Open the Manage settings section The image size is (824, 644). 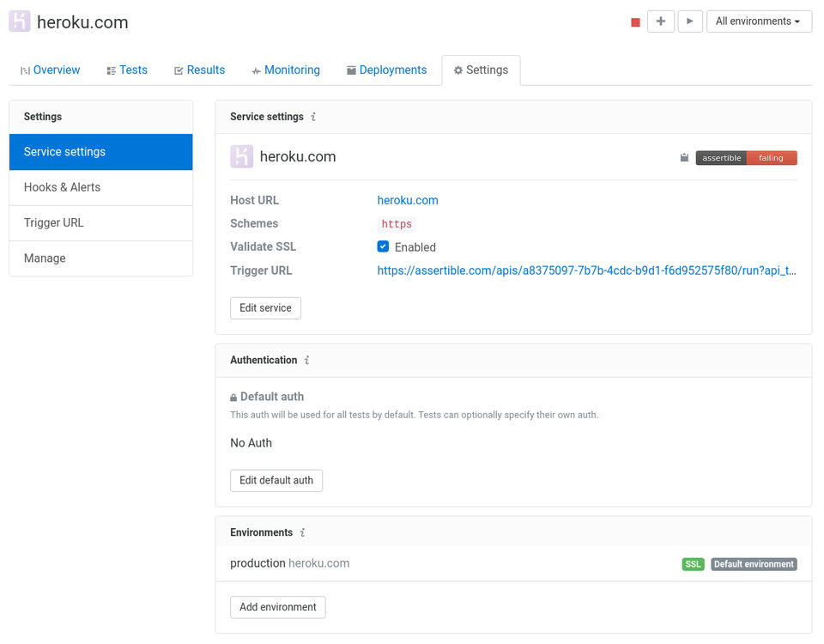click(x=101, y=258)
